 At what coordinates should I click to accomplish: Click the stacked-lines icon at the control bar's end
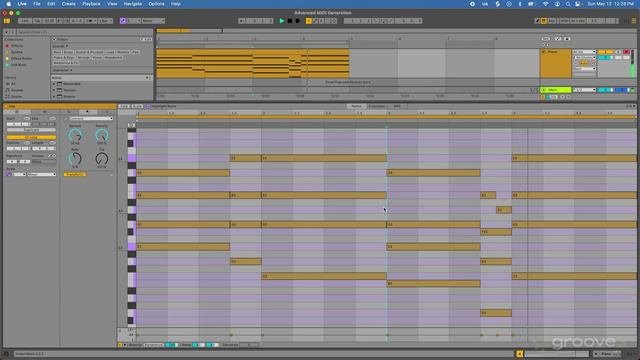[634, 21]
